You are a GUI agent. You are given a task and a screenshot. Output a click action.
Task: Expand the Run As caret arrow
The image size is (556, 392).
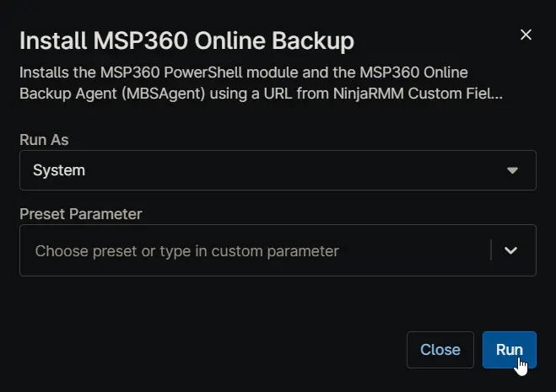coord(512,171)
